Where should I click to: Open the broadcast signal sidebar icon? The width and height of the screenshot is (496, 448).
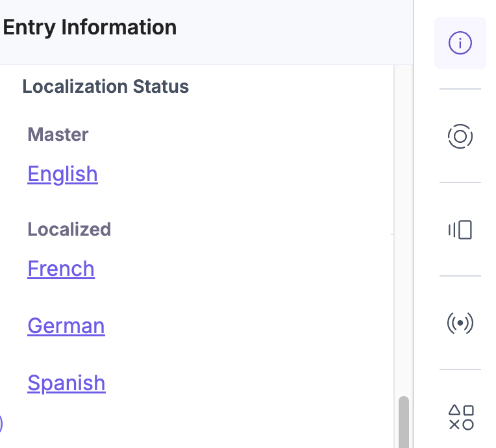coord(460,323)
